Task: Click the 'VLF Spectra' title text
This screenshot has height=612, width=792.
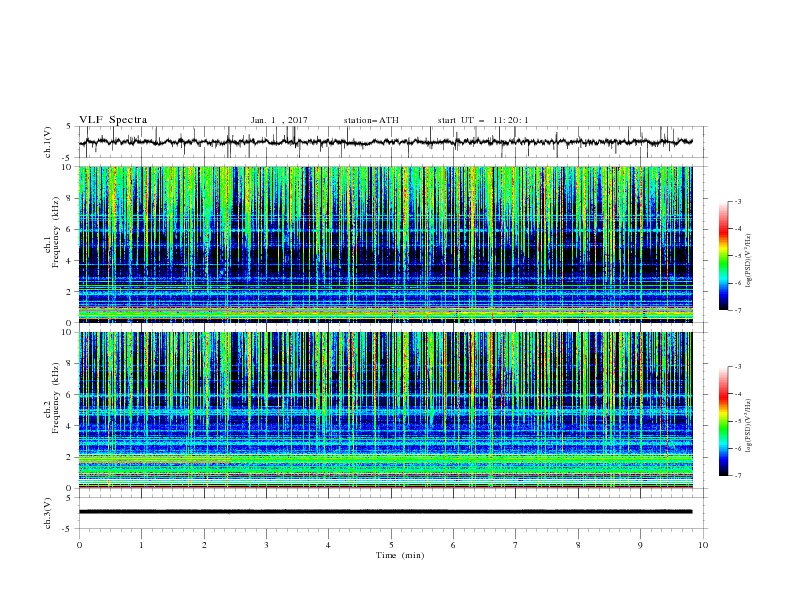Action: coord(113,120)
